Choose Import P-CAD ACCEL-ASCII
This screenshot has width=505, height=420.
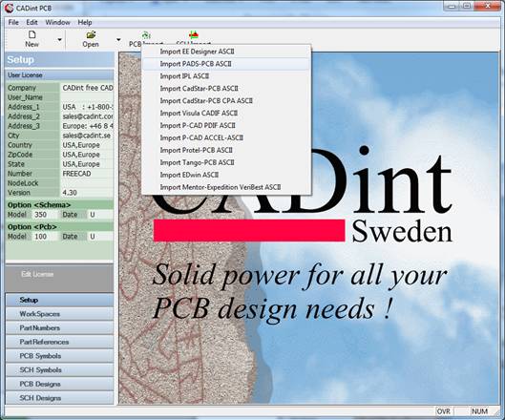click(x=226, y=137)
